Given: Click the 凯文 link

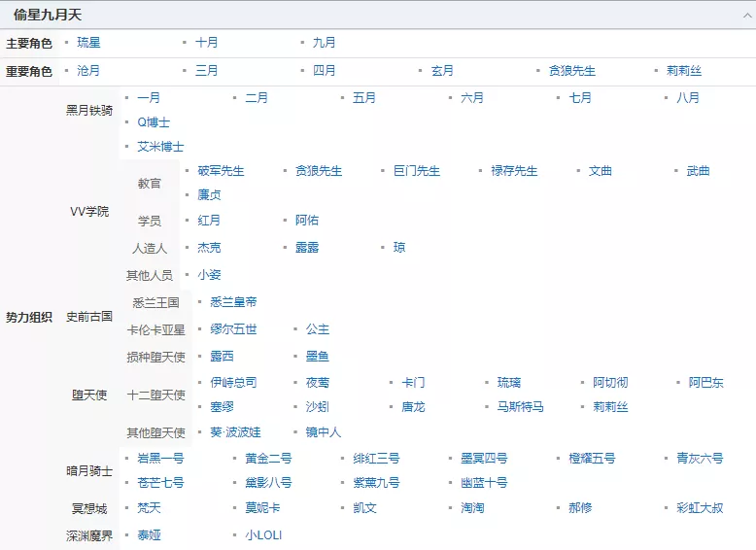Looking at the screenshot, I should pyautogui.click(x=364, y=508).
